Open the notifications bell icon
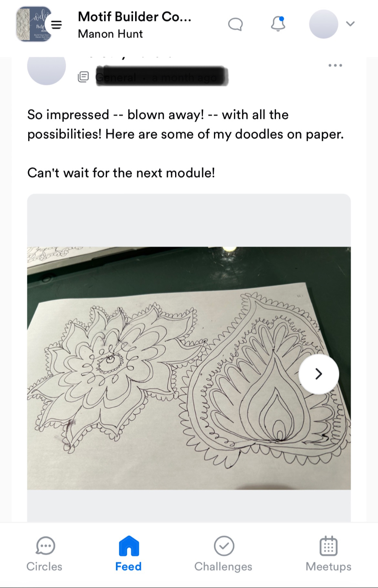Image resolution: width=378 pixels, height=588 pixels. pyautogui.click(x=278, y=24)
